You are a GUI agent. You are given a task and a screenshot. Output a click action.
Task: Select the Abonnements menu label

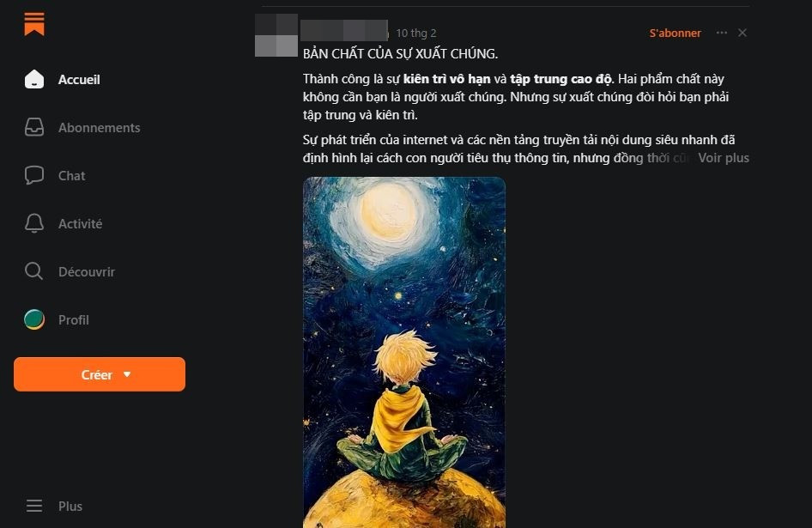click(99, 128)
